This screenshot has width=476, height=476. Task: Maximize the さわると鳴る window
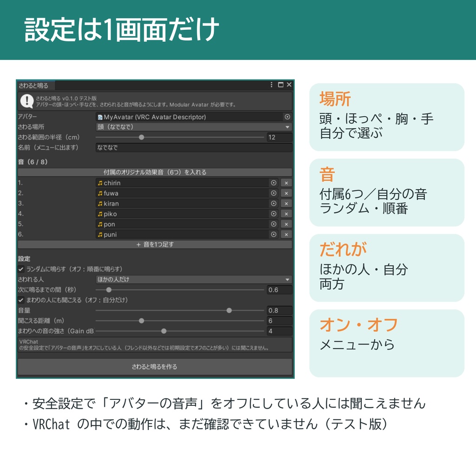pyautogui.click(x=281, y=85)
